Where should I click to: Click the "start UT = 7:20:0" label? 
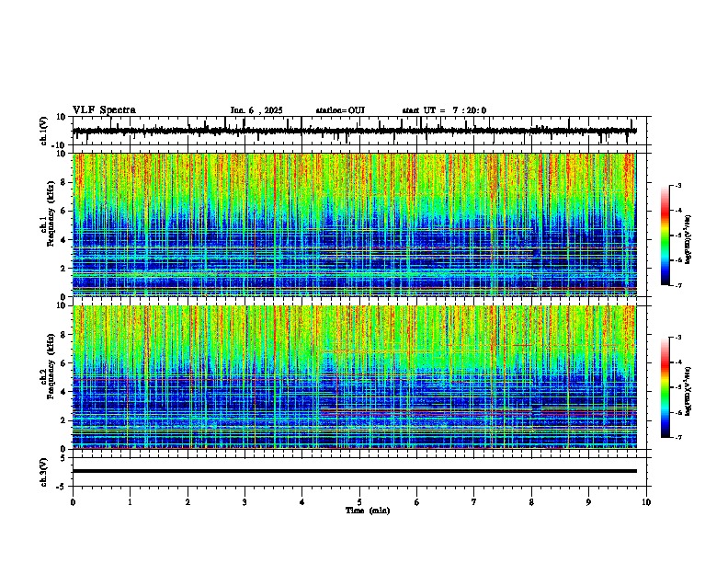click(x=444, y=110)
